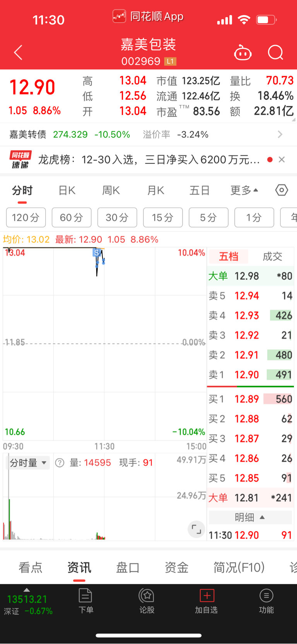Image resolution: width=297 pixels, height=644 pixels.
Task: Tap the 大单 12.81 large order row
Action: coord(250,498)
